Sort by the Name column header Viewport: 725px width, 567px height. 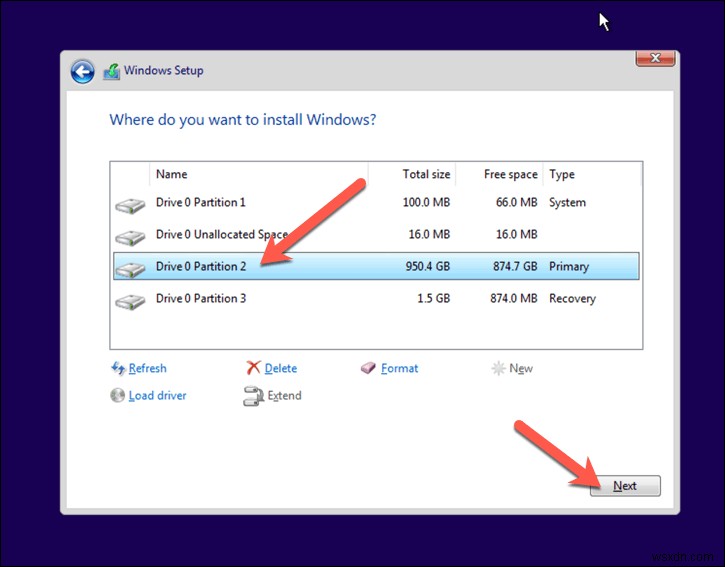click(259, 174)
